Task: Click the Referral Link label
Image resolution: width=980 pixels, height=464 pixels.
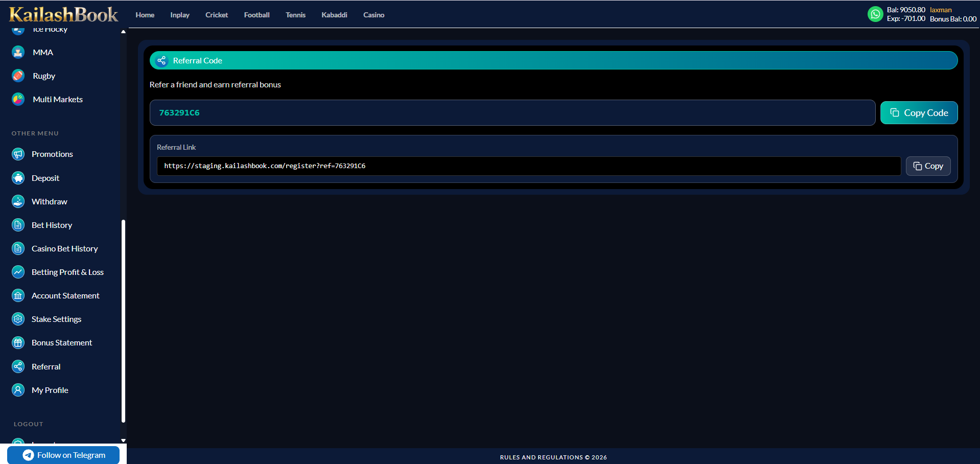Action: pos(176,147)
